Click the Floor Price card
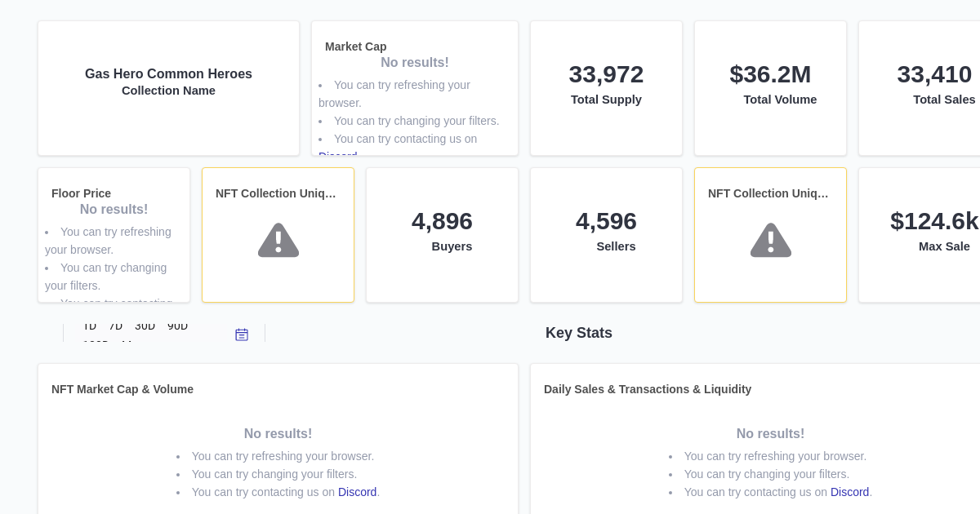Viewport: 980px width, 514px height. (114, 234)
